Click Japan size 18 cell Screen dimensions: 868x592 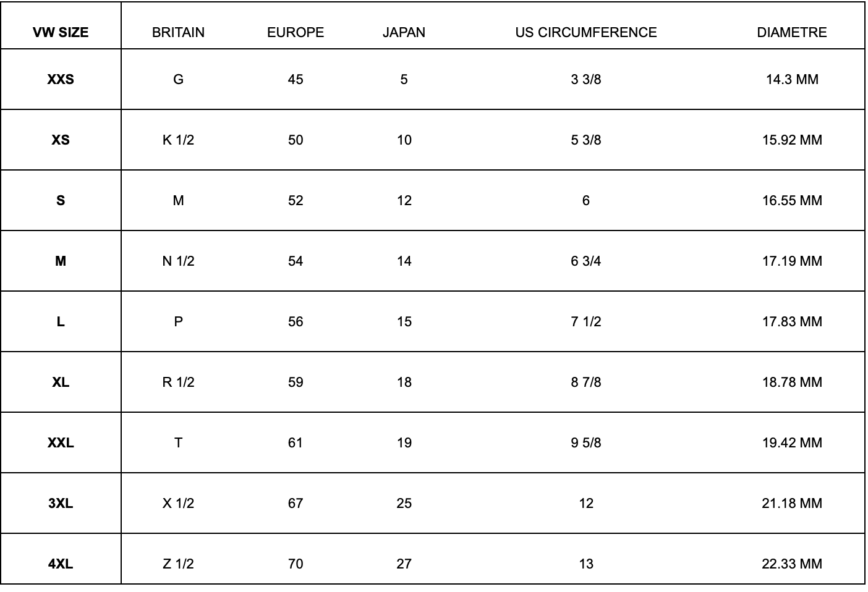click(x=404, y=382)
